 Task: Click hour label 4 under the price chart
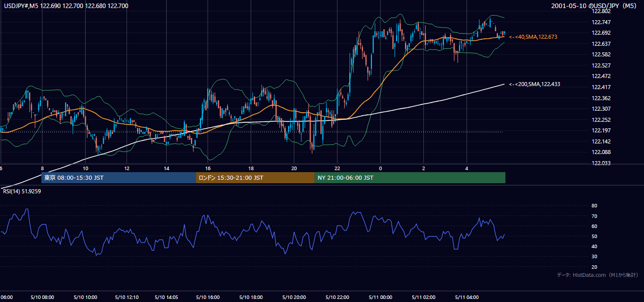pyautogui.click(x=467, y=168)
